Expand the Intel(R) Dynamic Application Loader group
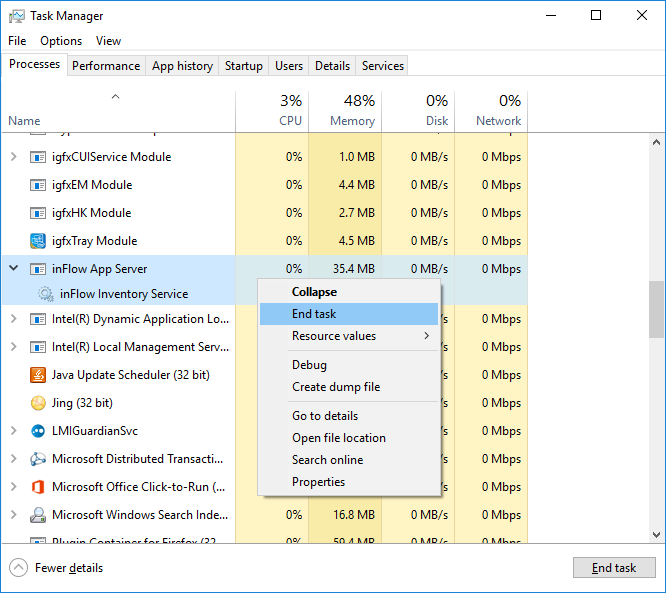Viewport: 666px width, 593px height. 14,319
